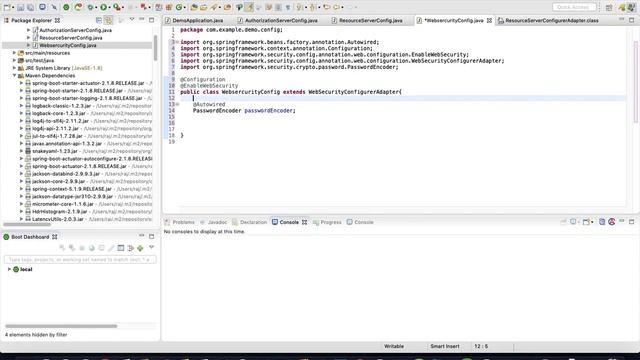Collapse the Maven Dependencies node
This screenshot has width=640, height=360.
14,76
